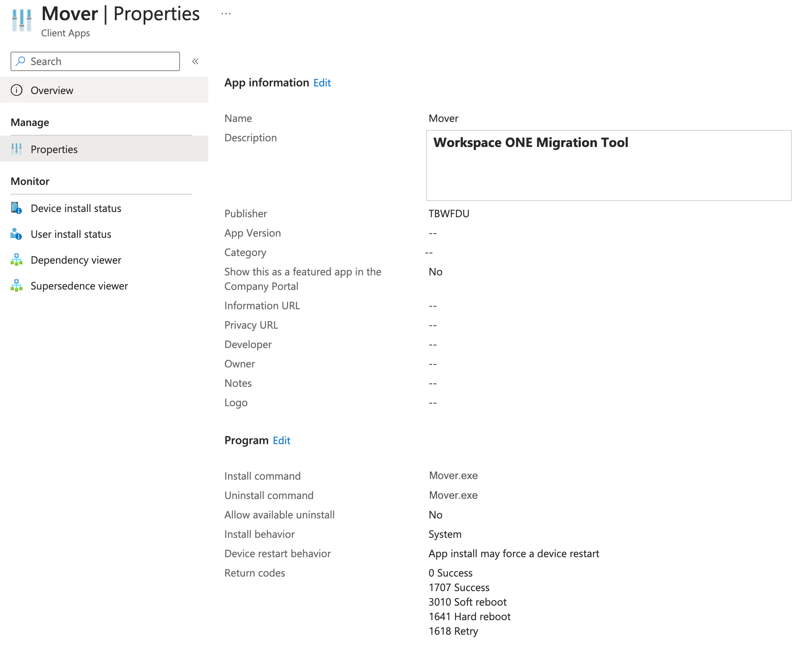Edit the App information section
The image size is (812, 646).
(x=322, y=83)
